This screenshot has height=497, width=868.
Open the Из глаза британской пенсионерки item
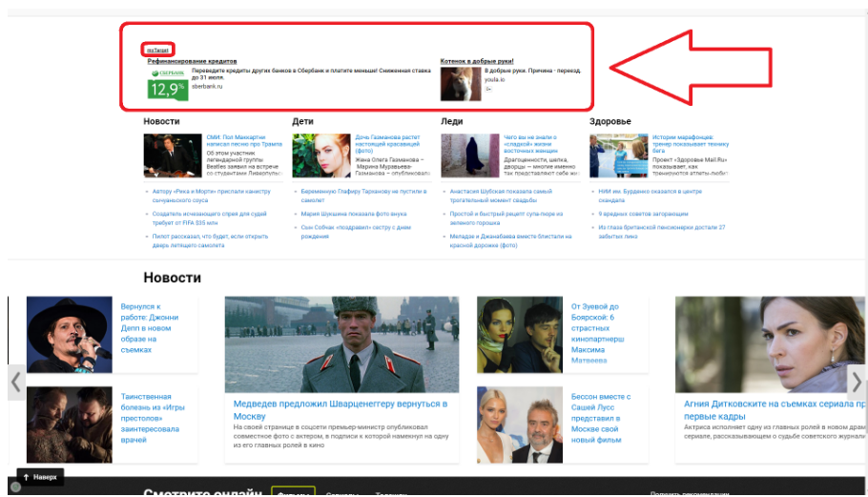point(662,232)
